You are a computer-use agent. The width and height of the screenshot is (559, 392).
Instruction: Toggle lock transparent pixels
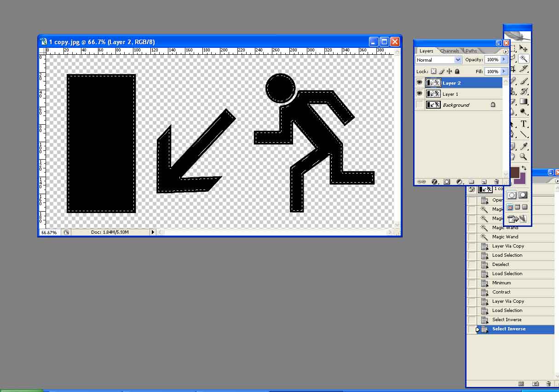pos(433,71)
